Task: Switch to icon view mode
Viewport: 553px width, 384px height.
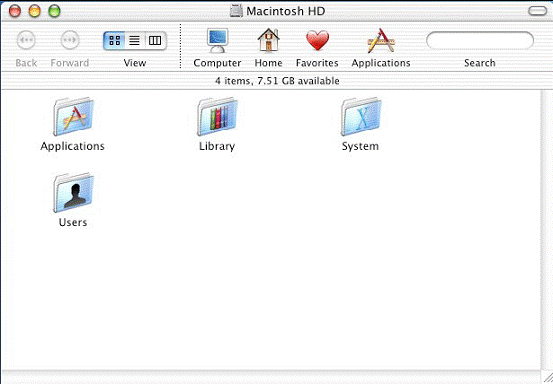Action: pyautogui.click(x=114, y=41)
